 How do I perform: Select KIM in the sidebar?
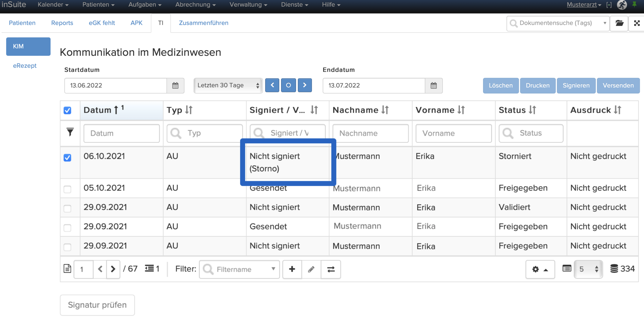click(28, 47)
